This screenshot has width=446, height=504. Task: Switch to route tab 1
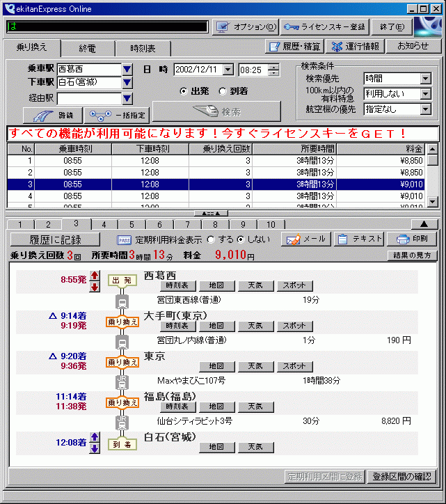(20, 224)
